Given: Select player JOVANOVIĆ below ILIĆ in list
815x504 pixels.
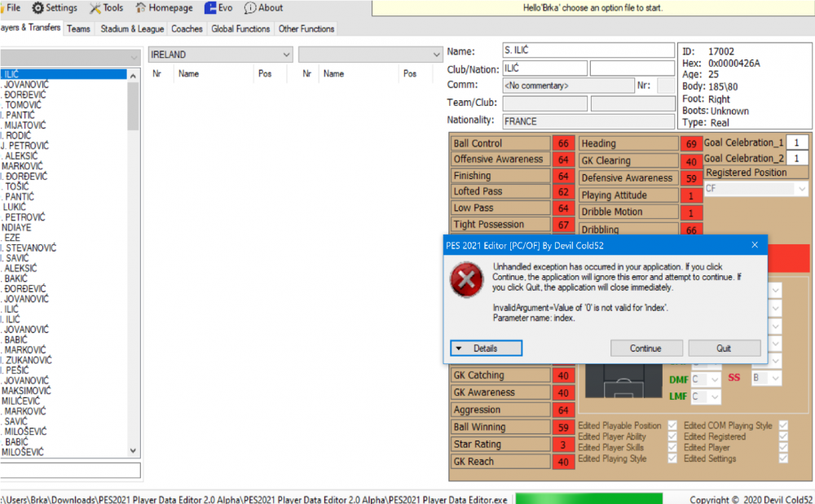Looking at the screenshot, I should 26,85.
